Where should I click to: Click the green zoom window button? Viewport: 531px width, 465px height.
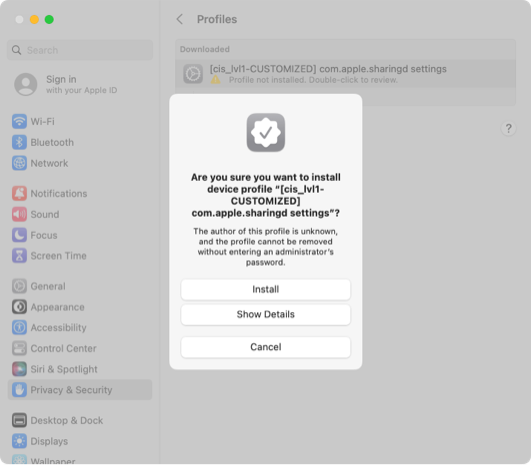(49, 19)
